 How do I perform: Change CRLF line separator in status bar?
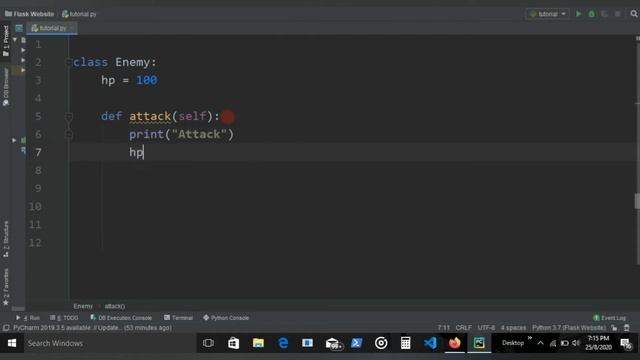tap(463, 328)
